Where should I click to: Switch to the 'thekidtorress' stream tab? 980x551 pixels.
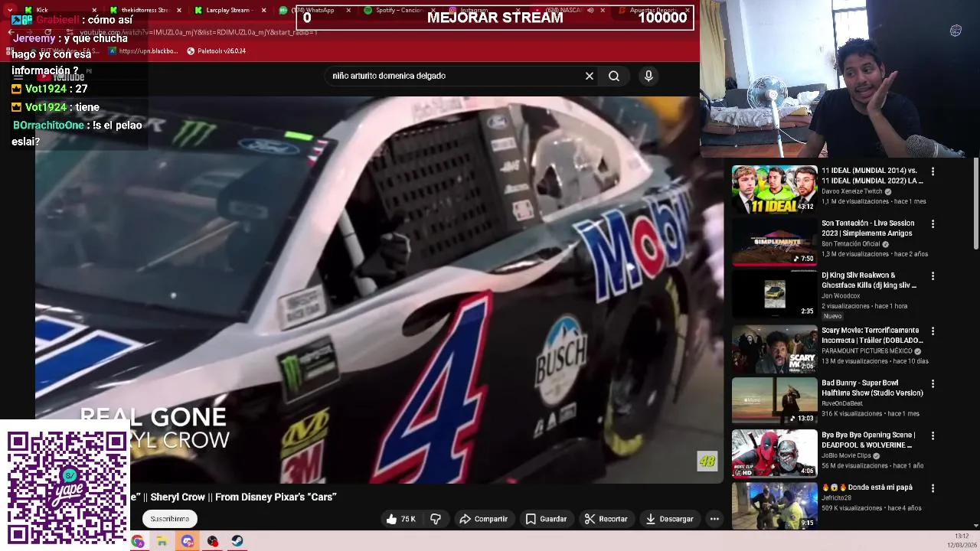144,10
